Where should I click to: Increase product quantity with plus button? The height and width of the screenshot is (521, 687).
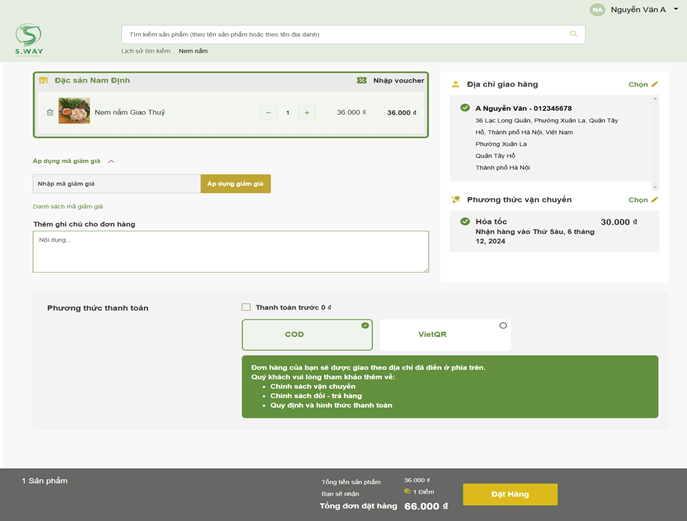tap(307, 112)
